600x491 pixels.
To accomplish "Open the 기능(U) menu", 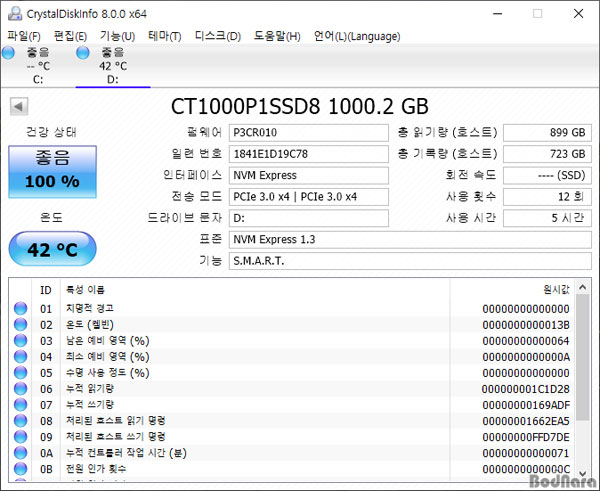I will tap(117, 36).
